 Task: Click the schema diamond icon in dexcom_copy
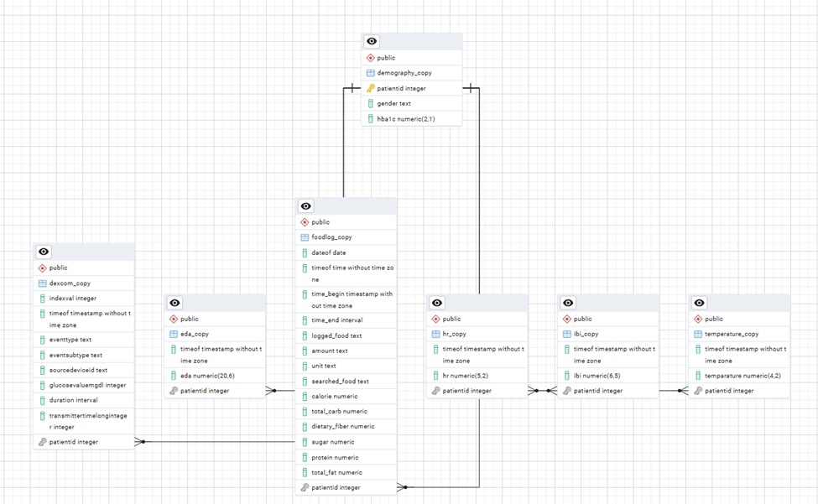tap(42, 268)
